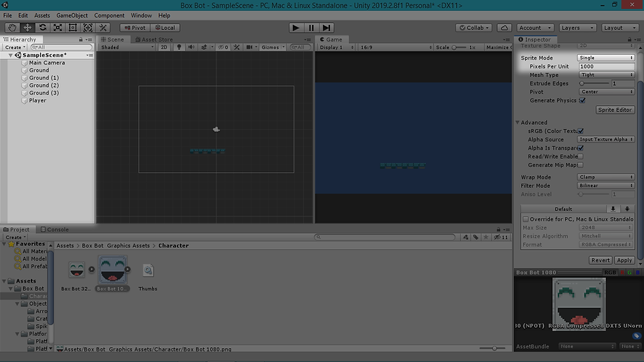Collapse SampleScene in Hierarchy
The height and width of the screenshot is (362, 644).
click(x=11, y=55)
